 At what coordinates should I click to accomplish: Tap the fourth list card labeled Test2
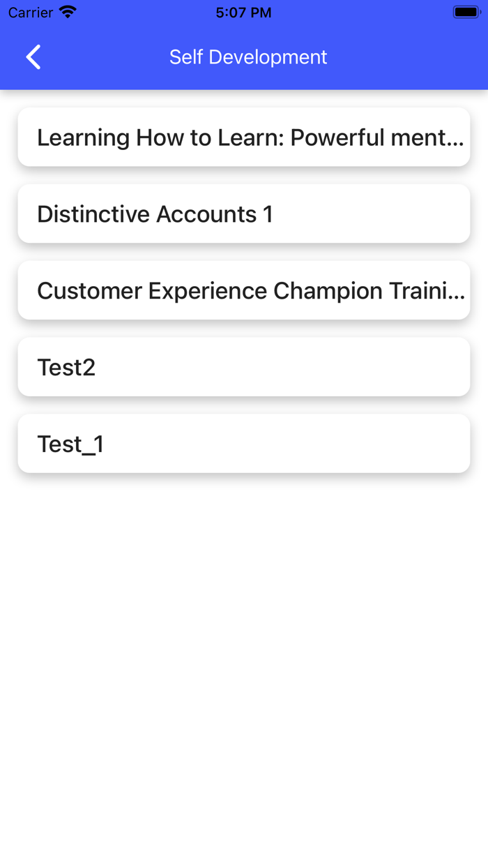tap(244, 366)
